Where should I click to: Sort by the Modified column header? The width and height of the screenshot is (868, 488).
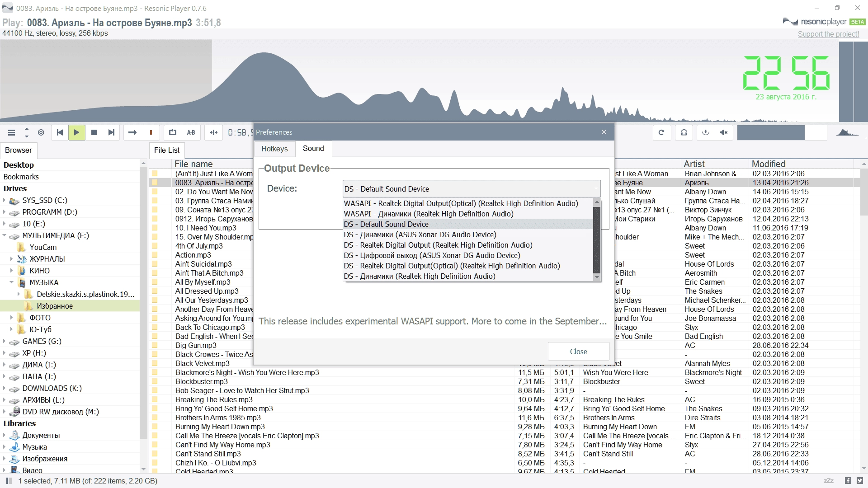(x=800, y=164)
